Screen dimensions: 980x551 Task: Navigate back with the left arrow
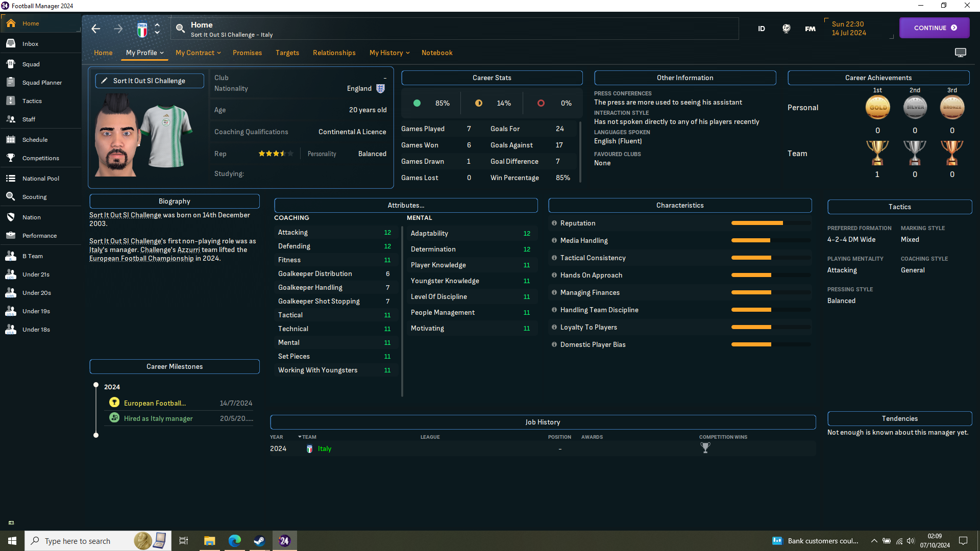click(x=96, y=29)
